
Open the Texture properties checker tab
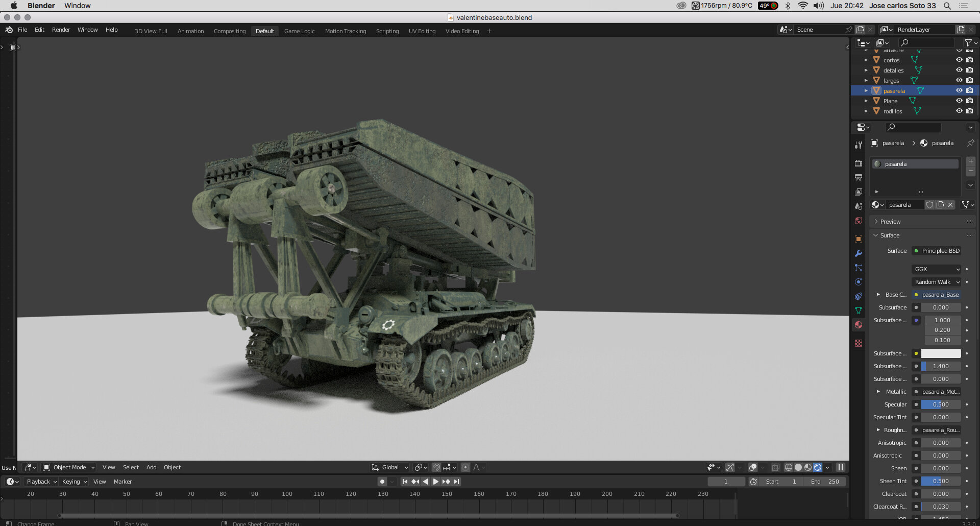point(859,343)
